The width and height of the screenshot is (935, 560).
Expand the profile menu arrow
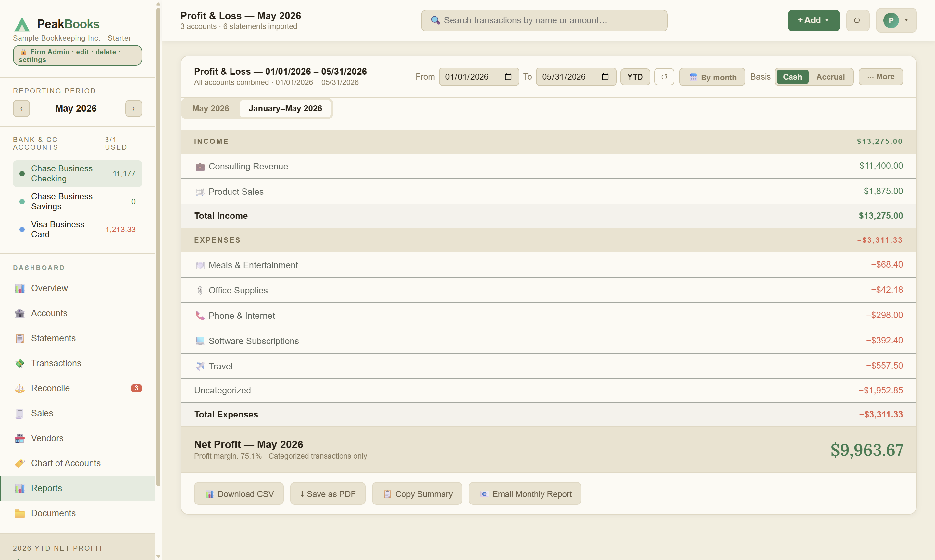[906, 20]
